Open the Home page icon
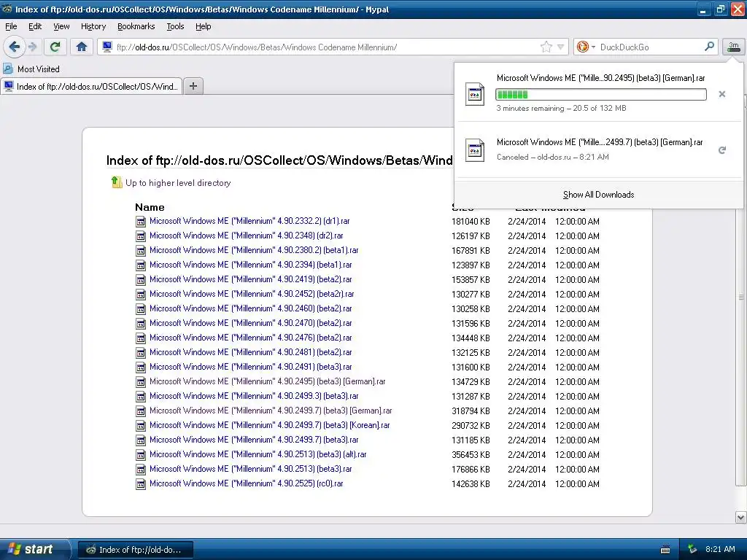This screenshot has width=747, height=560. click(x=82, y=47)
